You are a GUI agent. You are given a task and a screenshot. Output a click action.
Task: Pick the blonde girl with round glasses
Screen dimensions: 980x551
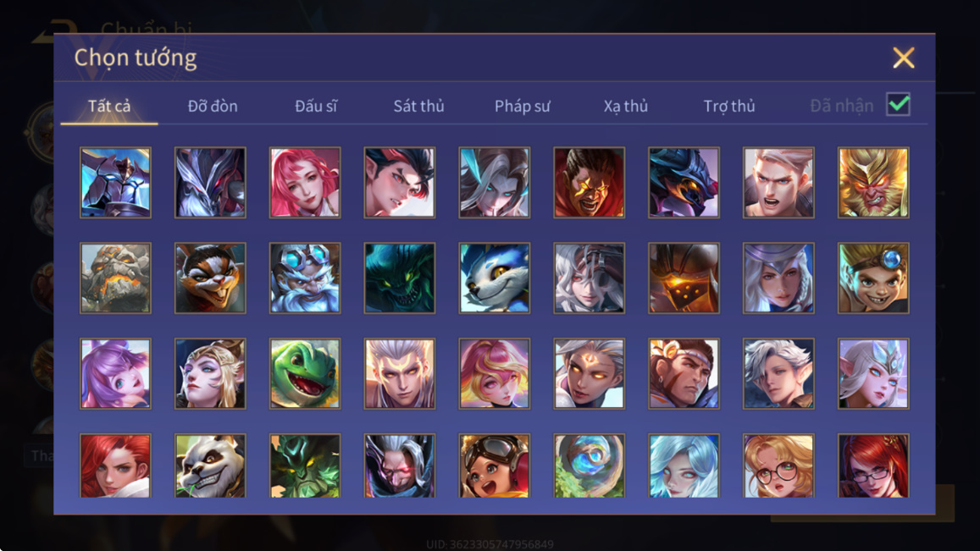pos(778,466)
